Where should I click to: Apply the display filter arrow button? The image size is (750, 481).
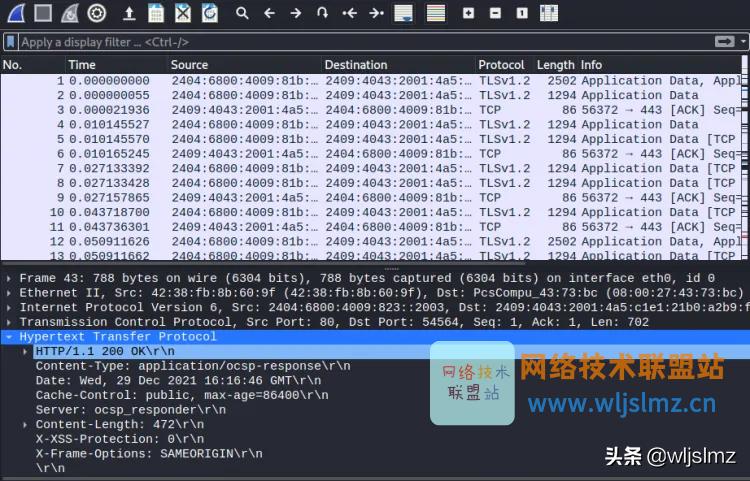pyautogui.click(x=725, y=42)
